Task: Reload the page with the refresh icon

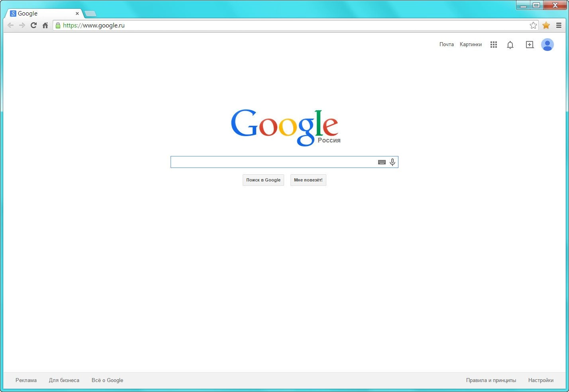Action: [x=33, y=25]
